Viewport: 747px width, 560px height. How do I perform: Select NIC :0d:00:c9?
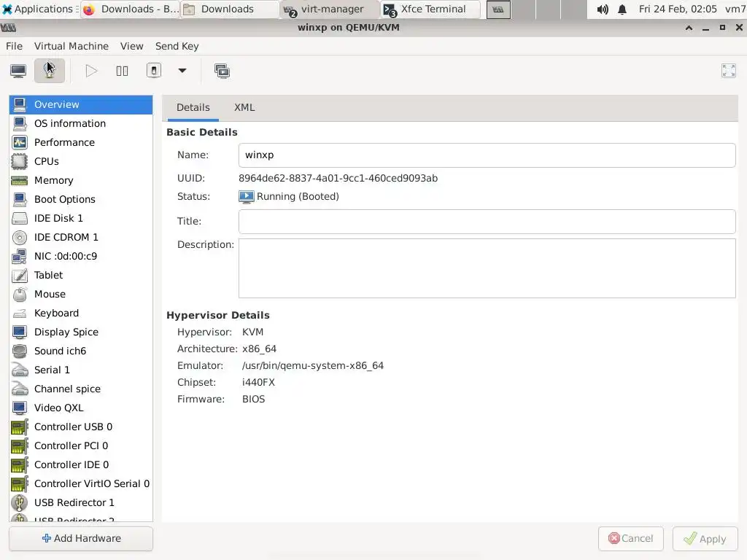click(81, 256)
